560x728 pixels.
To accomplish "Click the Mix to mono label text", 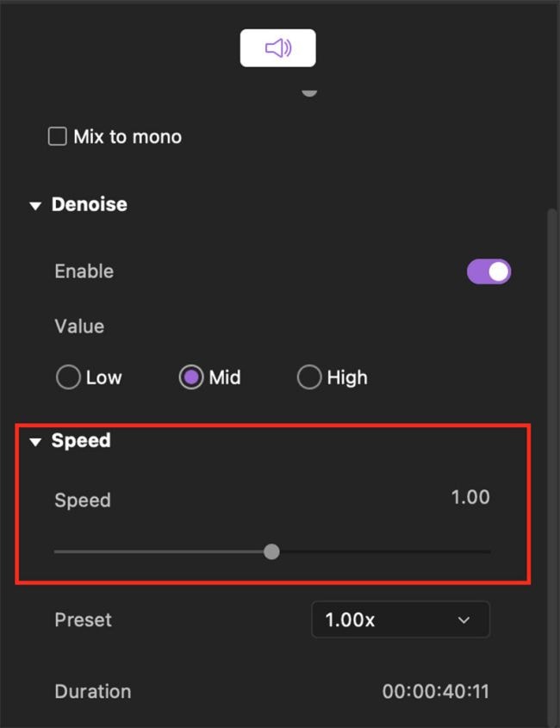I will 128,136.
